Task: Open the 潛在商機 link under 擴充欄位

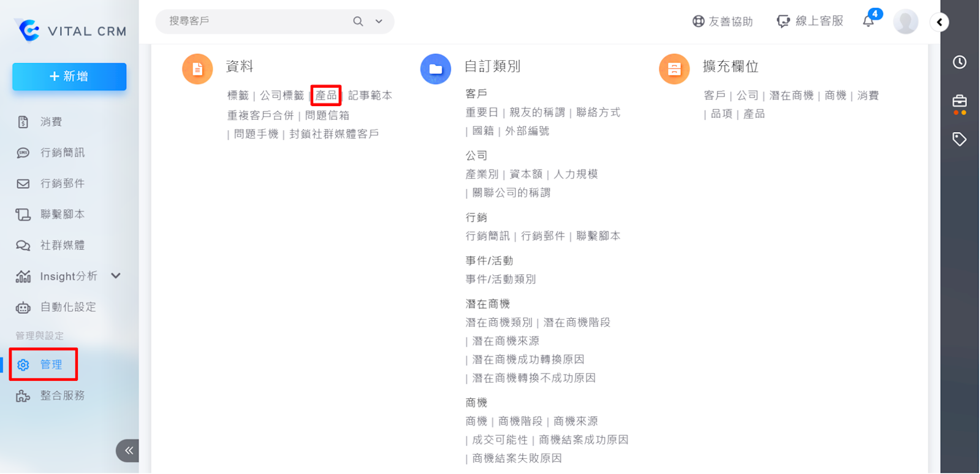Action: coord(791,96)
